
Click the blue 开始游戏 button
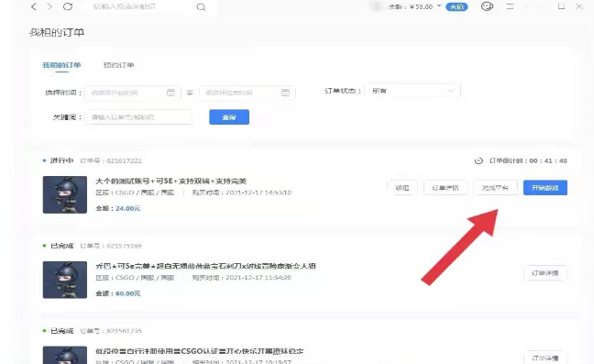click(x=545, y=188)
